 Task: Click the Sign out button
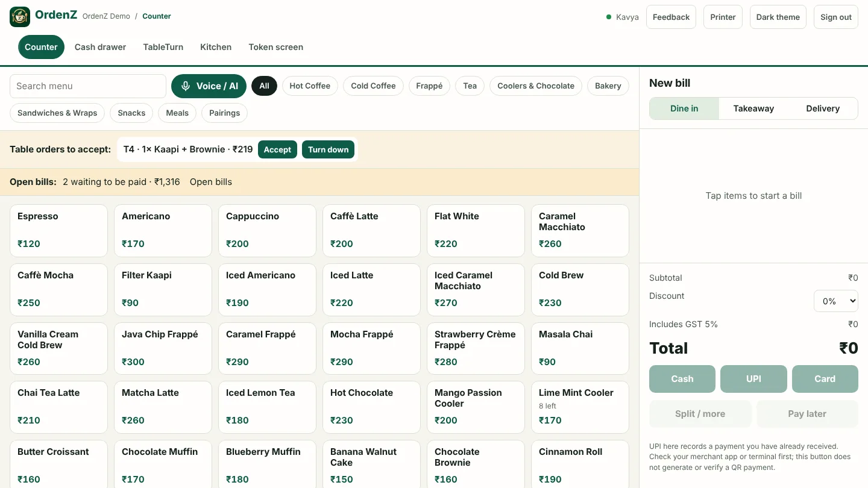(x=836, y=17)
